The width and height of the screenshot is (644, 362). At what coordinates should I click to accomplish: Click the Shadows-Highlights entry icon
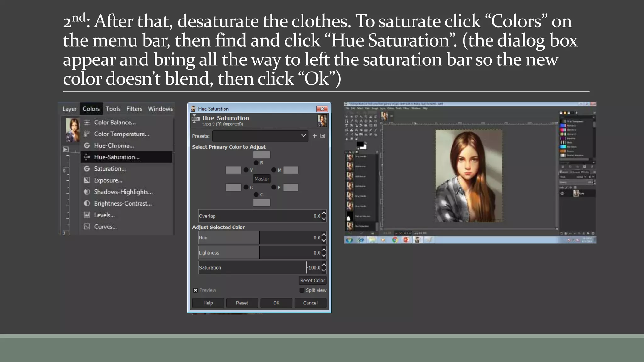tap(87, 192)
